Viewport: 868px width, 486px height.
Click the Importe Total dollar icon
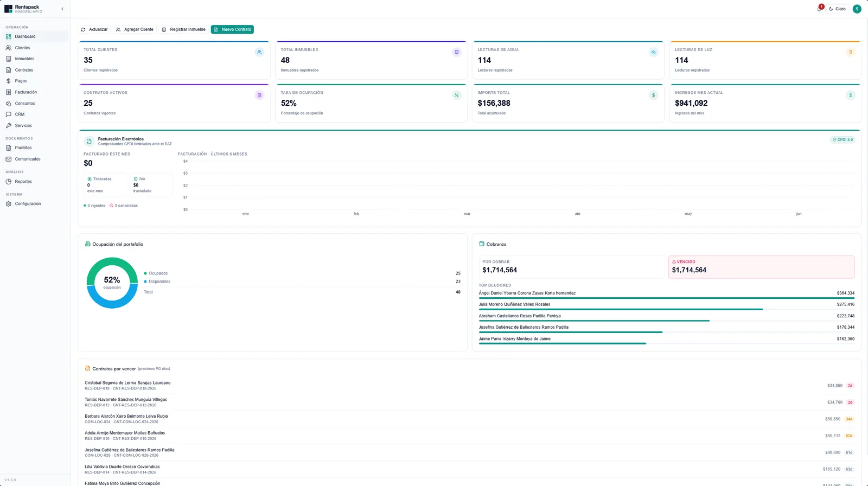653,95
